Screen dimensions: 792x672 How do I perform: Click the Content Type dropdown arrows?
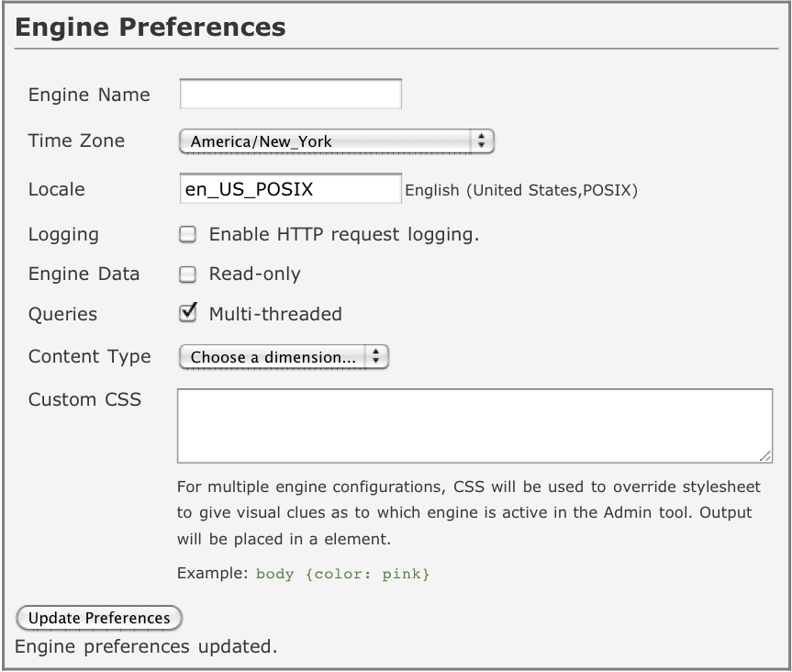375,357
